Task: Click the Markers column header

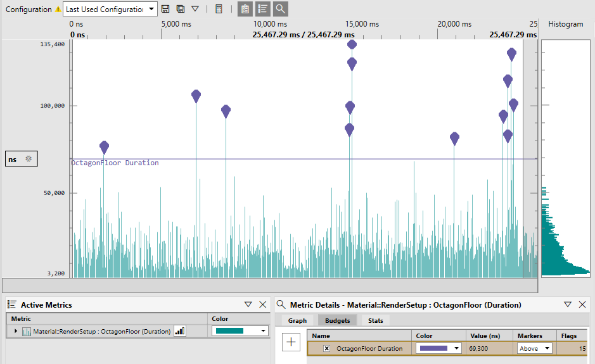Action: (x=534, y=336)
